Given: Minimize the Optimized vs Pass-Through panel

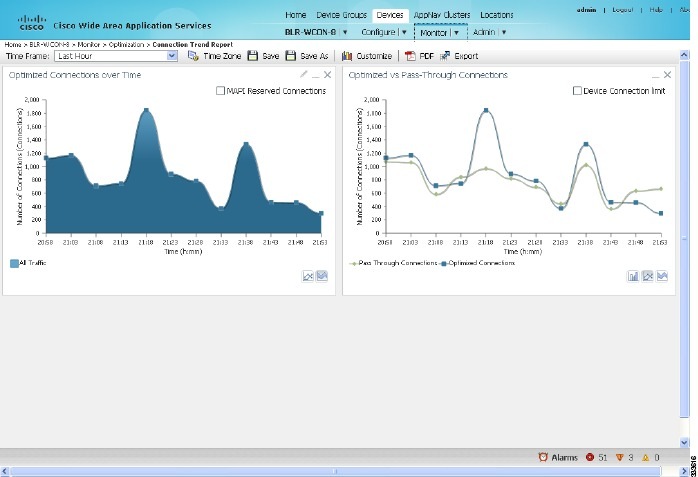Looking at the screenshot, I should pyautogui.click(x=655, y=75).
